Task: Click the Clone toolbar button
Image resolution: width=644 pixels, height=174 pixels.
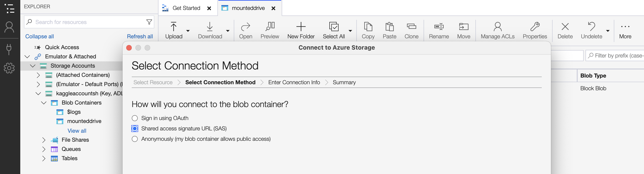Action: tap(411, 30)
